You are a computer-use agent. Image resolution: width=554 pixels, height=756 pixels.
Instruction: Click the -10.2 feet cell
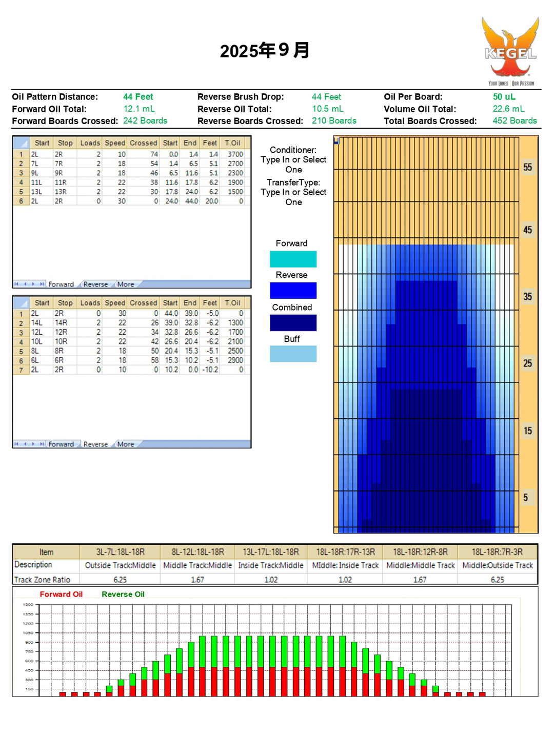pyautogui.click(x=210, y=370)
